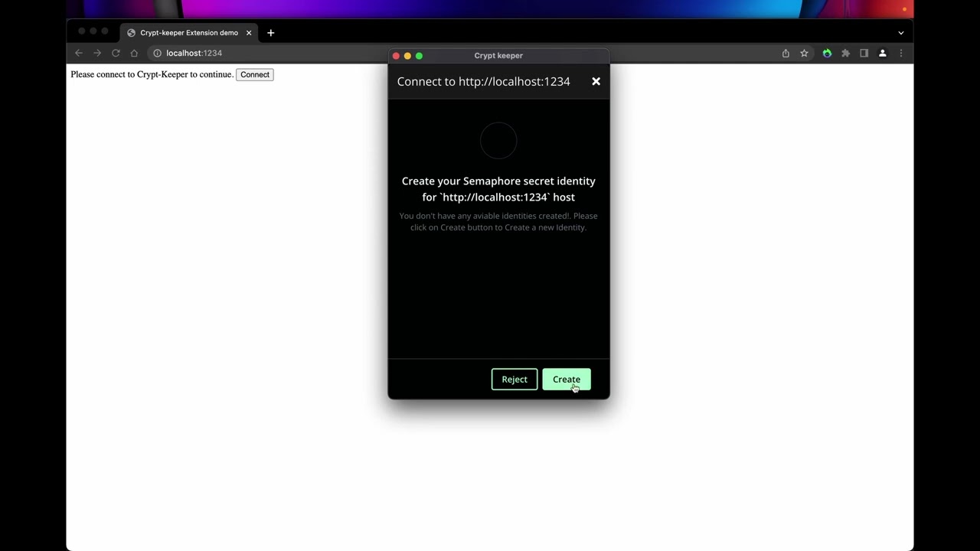Close the Crypt-keeper Extension demo tab

coord(249,33)
